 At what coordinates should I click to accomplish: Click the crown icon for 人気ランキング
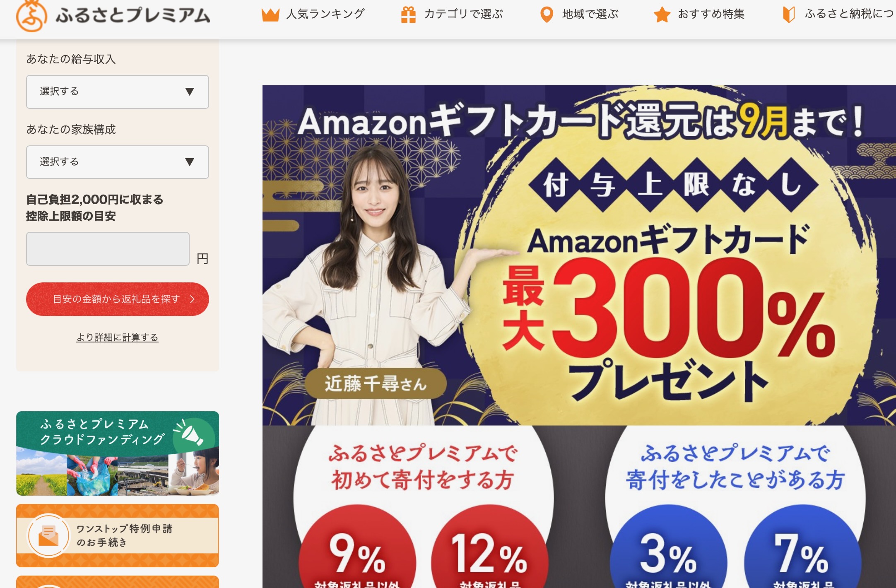click(270, 14)
